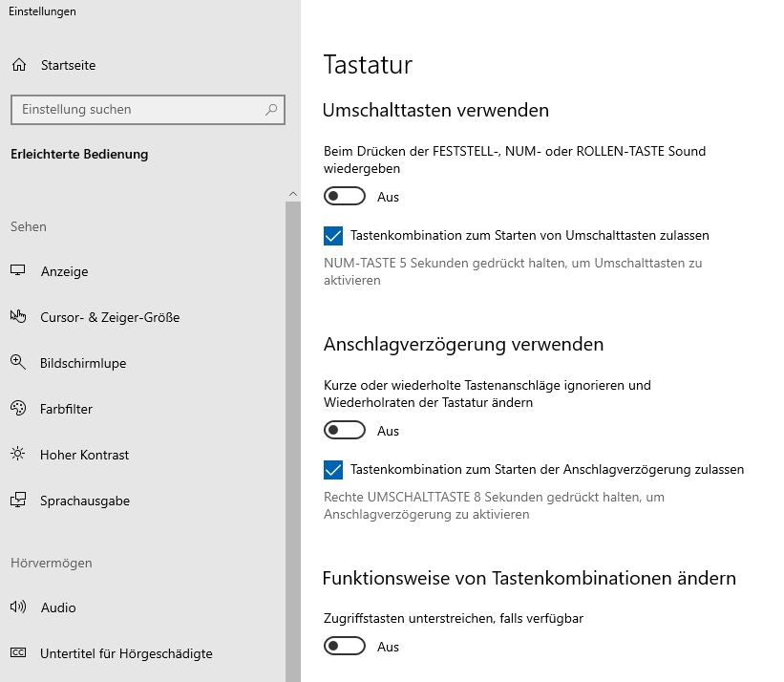Viewport: 784px width, 682px height.
Task: Click the Farbfilter palette icon
Action: [18, 408]
